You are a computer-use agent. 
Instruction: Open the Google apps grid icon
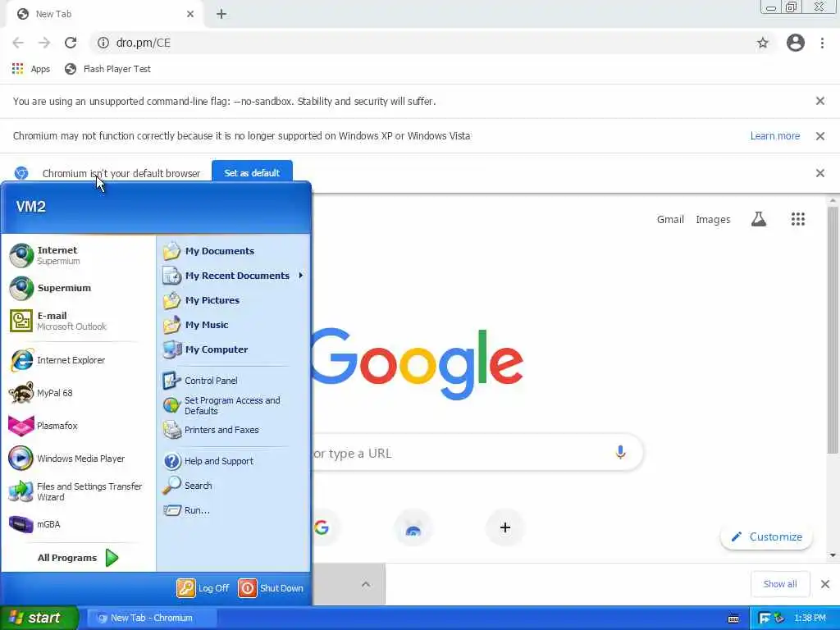coord(797,219)
